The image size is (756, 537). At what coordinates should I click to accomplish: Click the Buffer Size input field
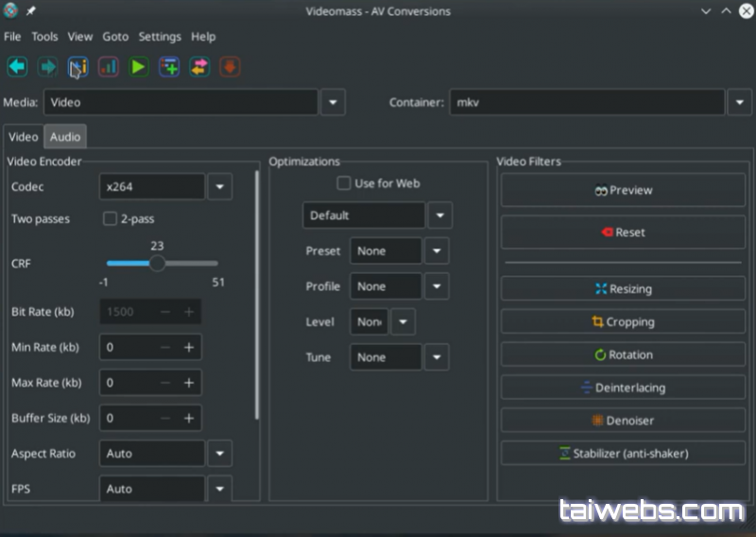(x=128, y=418)
